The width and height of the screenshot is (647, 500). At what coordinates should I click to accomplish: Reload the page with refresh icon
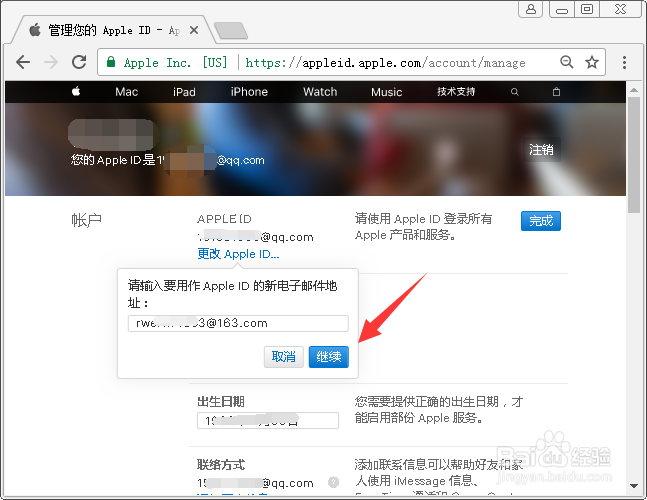pyautogui.click(x=79, y=62)
